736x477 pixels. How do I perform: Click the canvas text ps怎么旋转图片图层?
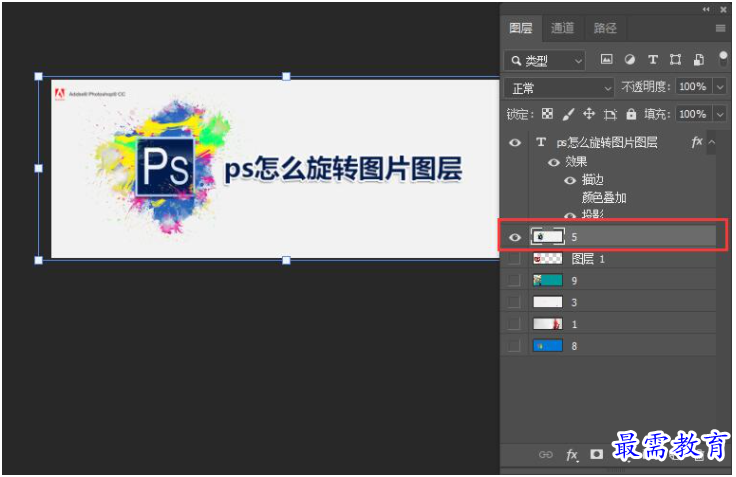[x=343, y=169]
